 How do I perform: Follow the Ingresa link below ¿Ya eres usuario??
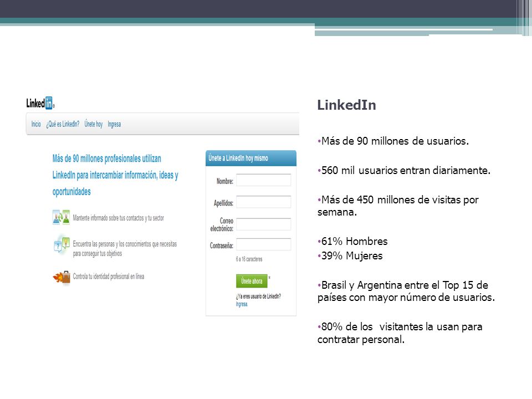[x=242, y=304]
